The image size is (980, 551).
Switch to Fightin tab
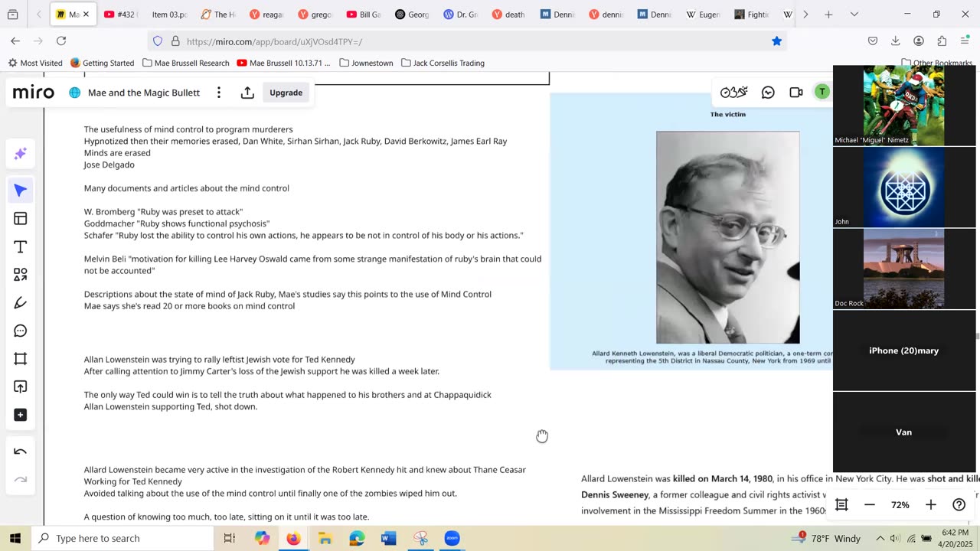(752, 15)
